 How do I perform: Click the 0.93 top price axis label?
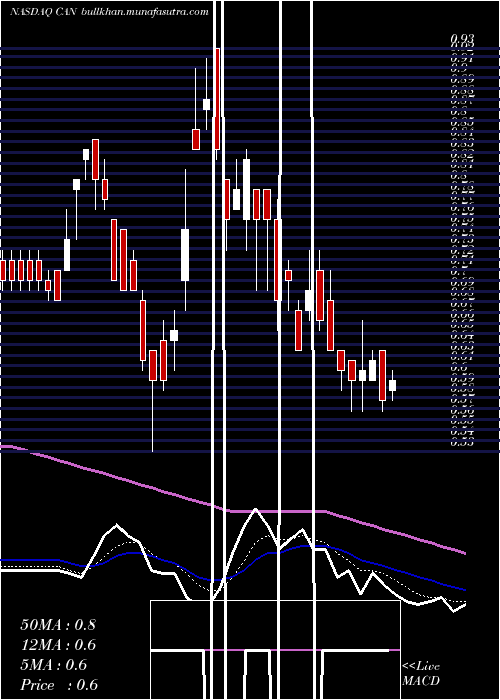coord(461,39)
